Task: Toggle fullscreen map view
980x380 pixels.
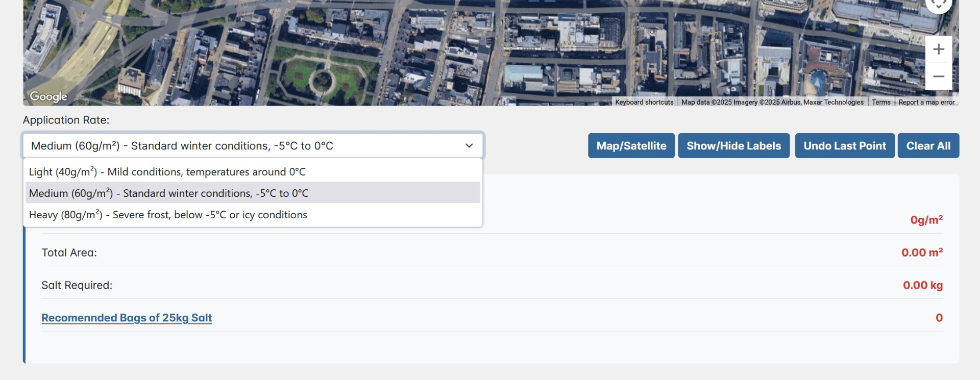Action: coord(938,5)
